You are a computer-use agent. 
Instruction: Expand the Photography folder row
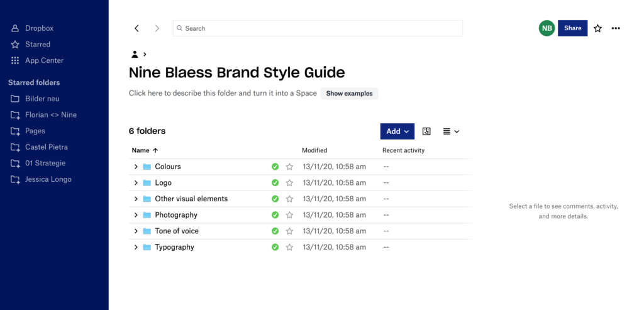(136, 215)
